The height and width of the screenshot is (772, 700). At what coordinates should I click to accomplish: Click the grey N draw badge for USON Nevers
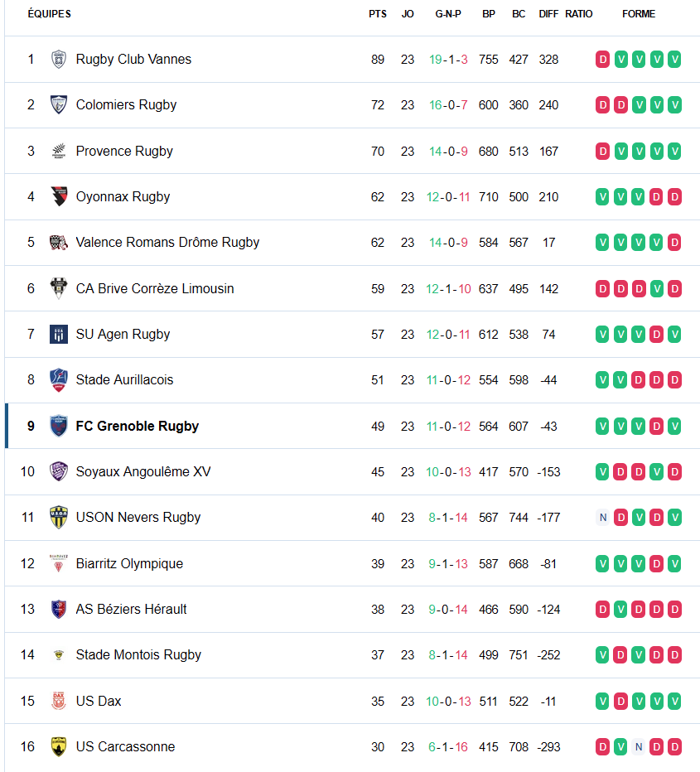tap(602, 518)
